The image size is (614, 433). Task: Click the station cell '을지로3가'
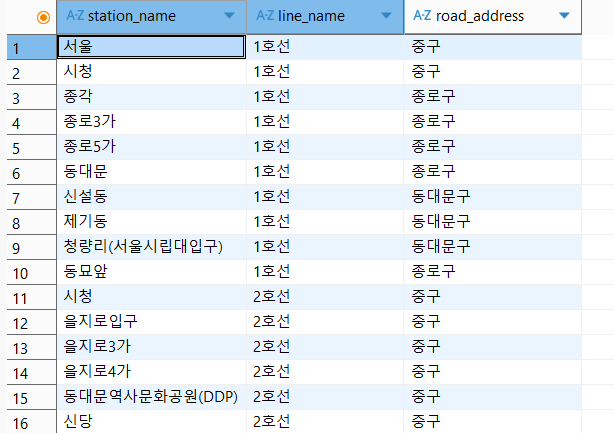tap(152, 347)
